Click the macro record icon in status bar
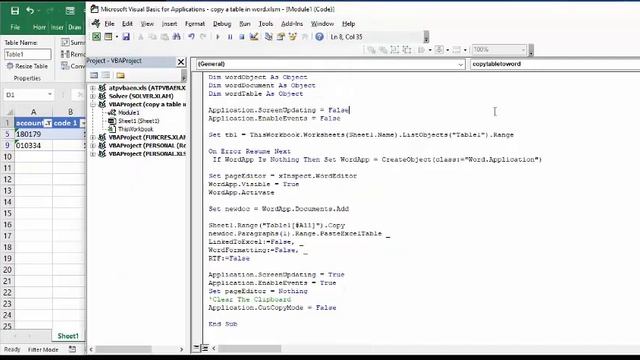The image size is (640, 360). click(72, 349)
